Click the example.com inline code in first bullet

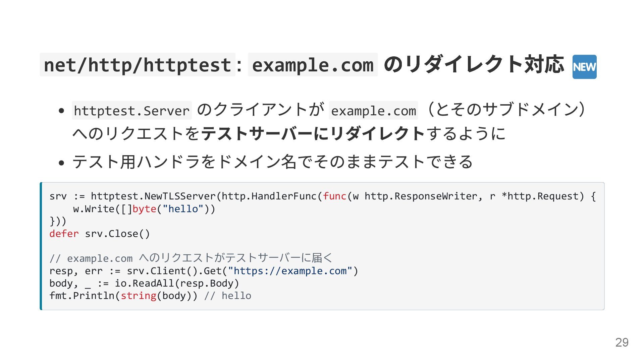(x=373, y=111)
